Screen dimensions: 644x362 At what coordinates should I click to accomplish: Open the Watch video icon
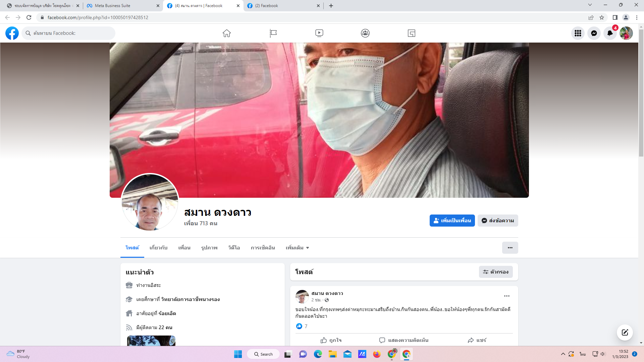coord(319,33)
